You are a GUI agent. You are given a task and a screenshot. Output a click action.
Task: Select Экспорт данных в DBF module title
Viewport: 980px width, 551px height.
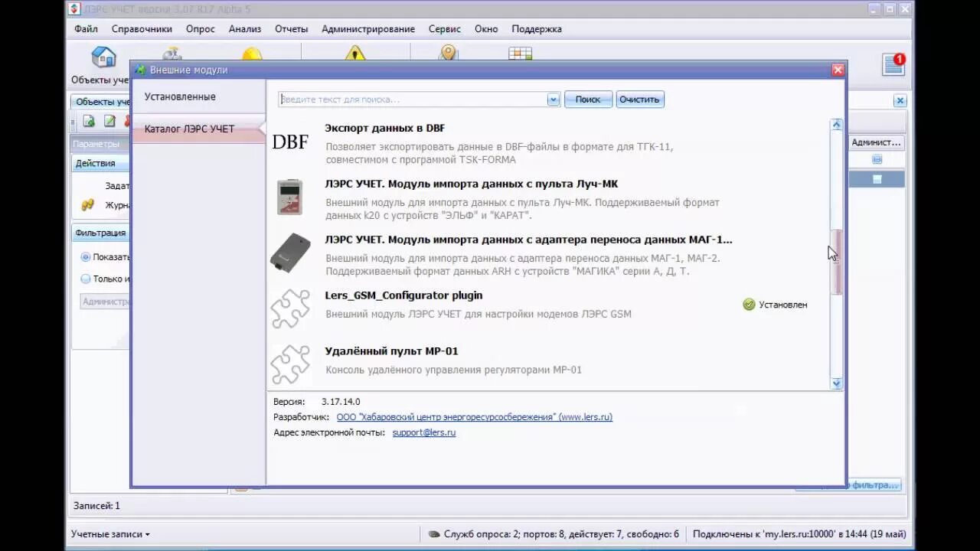tap(384, 128)
